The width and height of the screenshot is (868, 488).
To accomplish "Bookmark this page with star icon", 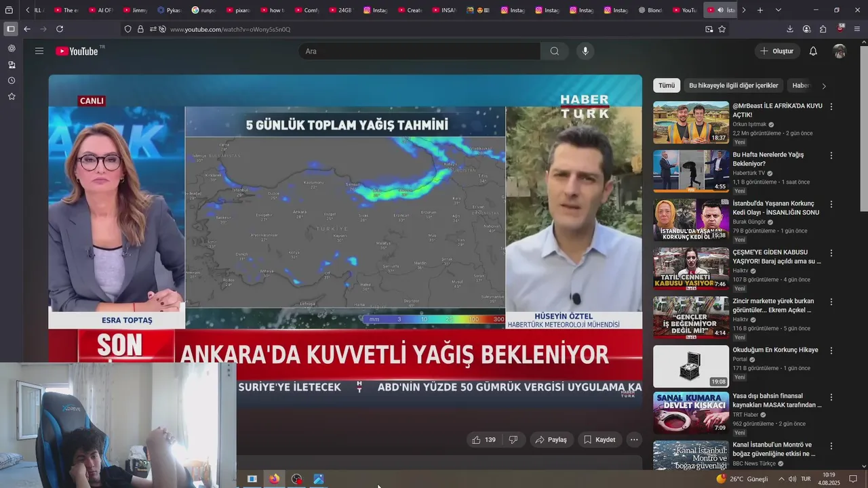I will [722, 29].
